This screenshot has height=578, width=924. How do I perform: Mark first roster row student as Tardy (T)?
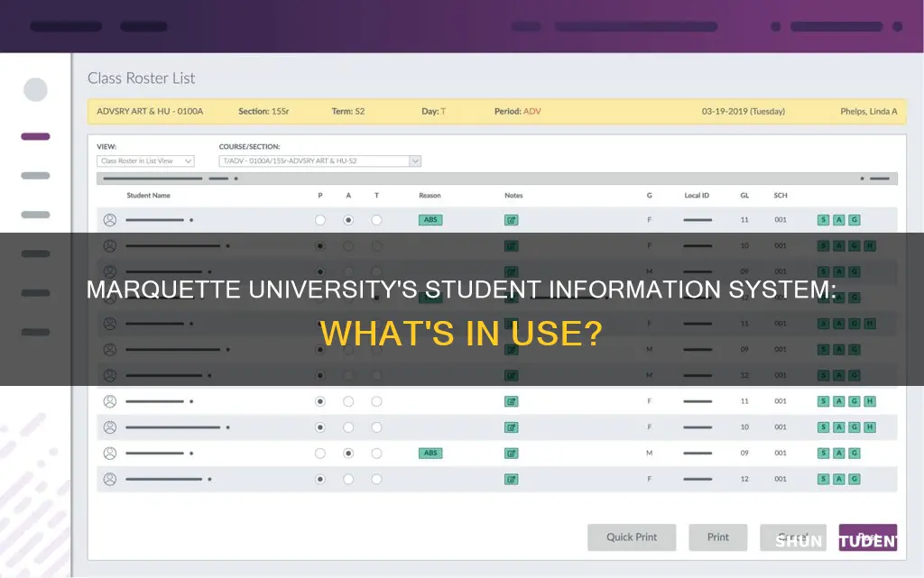coord(376,220)
